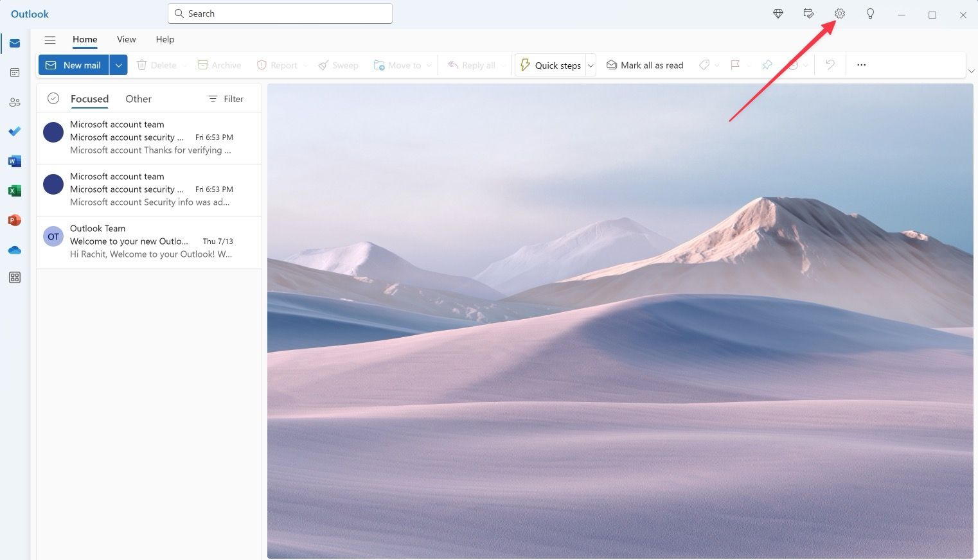Toggle selection mode with the circled checkmark
978x560 pixels.
click(53, 98)
